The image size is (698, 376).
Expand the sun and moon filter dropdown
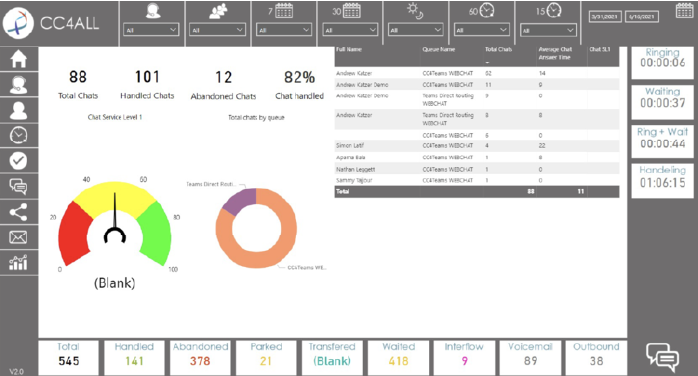(415, 30)
